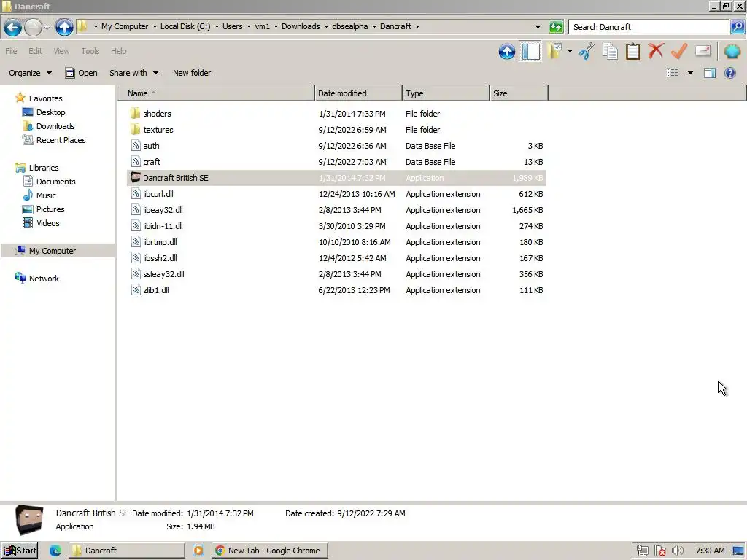Open the Tools menu
This screenshot has width=747, height=560.
pos(90,51)
